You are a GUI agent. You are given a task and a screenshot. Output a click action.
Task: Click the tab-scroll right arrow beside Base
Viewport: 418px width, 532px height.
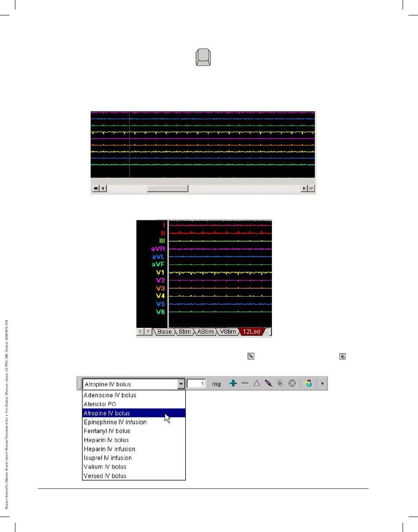tap(149, 332)
